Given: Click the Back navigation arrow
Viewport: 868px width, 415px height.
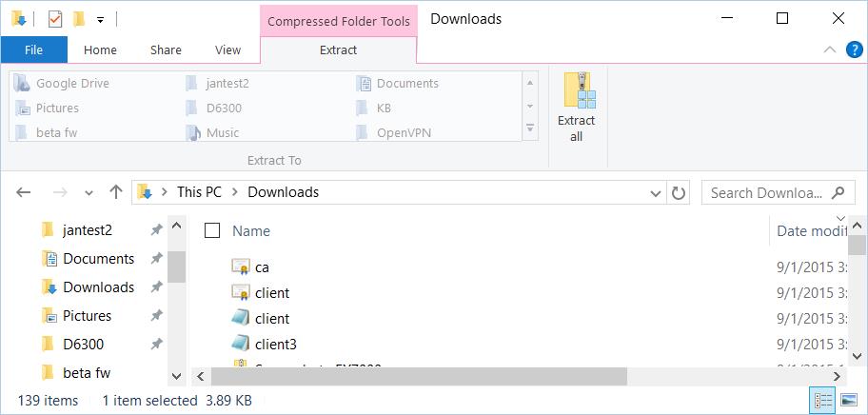Looking at the screenshot, I should click(23, 192).
